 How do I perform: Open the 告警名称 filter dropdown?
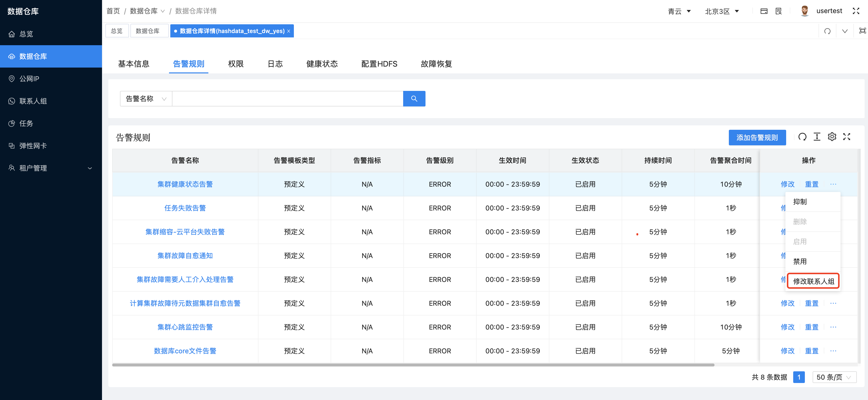[145, 98]
